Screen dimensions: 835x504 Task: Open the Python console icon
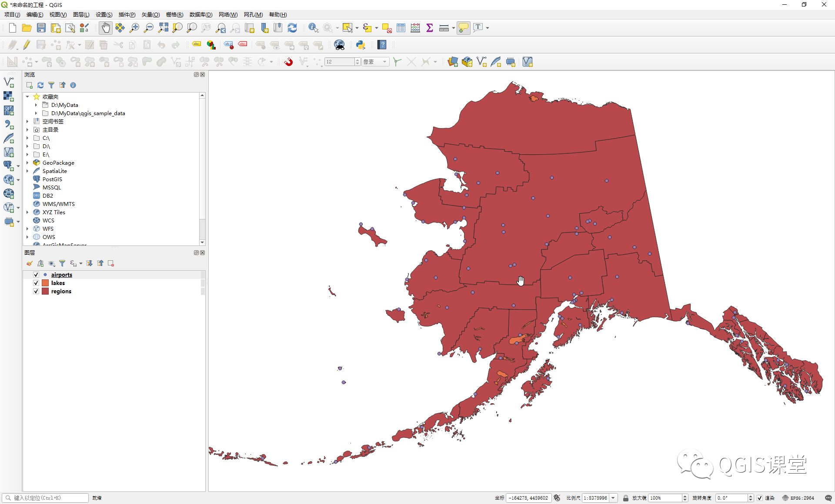coord(361,45)
